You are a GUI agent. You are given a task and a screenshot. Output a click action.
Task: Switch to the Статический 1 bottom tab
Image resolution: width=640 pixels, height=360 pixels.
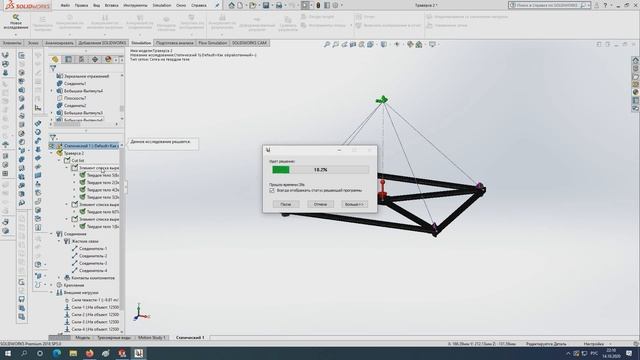coord(190,338)
